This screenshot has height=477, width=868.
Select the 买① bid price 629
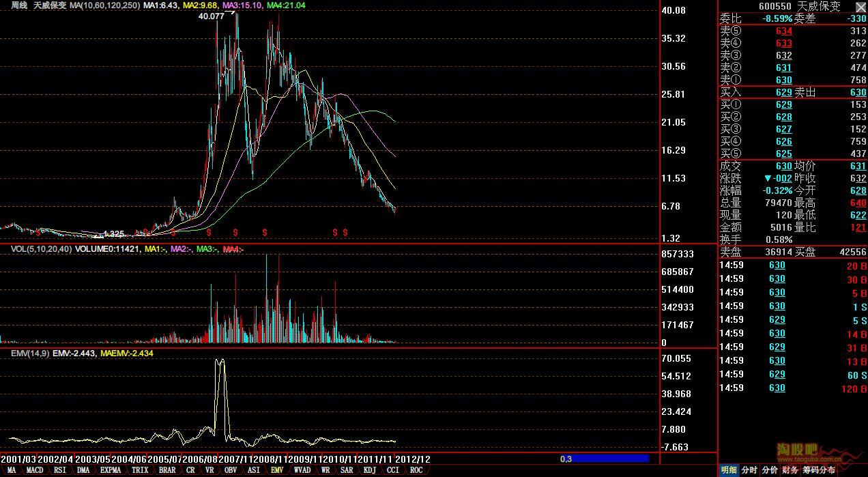(784, 104)
